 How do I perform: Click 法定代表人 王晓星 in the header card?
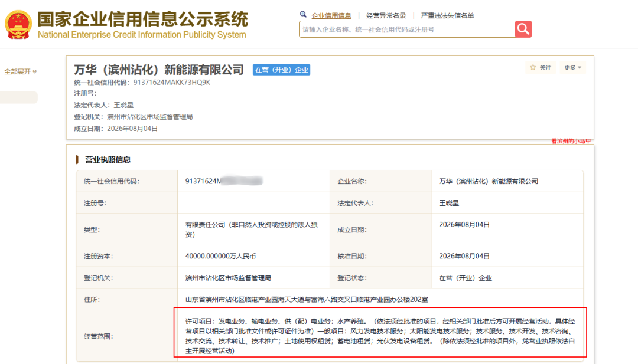[104, 105]
